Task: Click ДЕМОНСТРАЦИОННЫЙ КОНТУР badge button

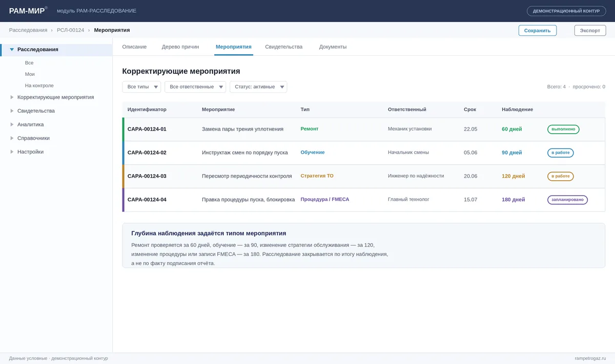Action: click(x=566, y=11)
